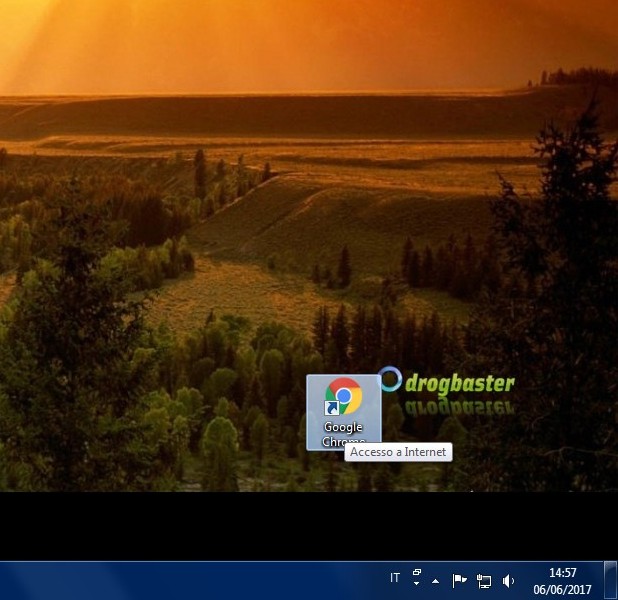Click the 06/06/2017 date in tray
This screenshot has width=618, height=600.
[x=563, y=589]
